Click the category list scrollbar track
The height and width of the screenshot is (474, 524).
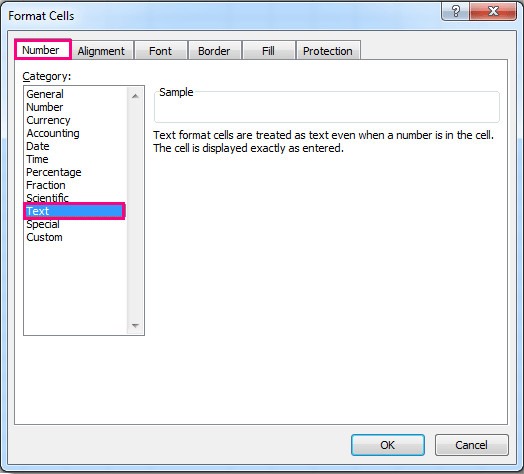135,211
